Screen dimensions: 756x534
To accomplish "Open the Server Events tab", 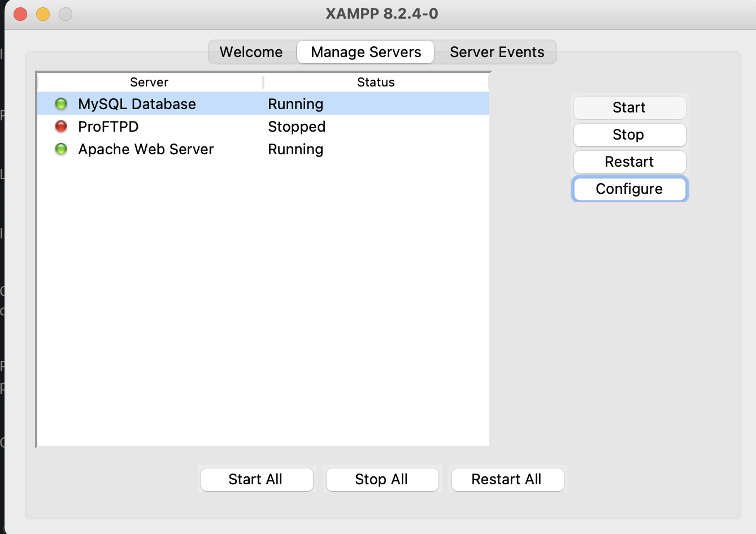I will coord(497,52).
